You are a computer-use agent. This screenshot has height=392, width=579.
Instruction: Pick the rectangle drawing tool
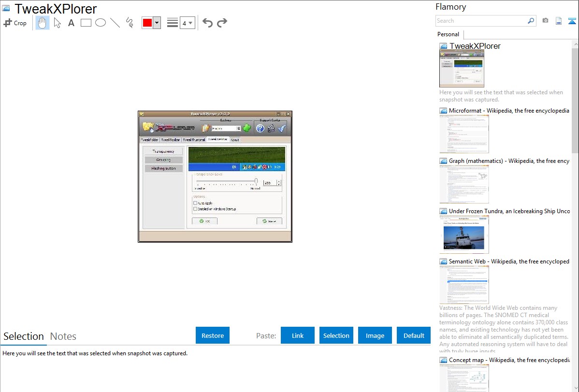click(86, 23)
